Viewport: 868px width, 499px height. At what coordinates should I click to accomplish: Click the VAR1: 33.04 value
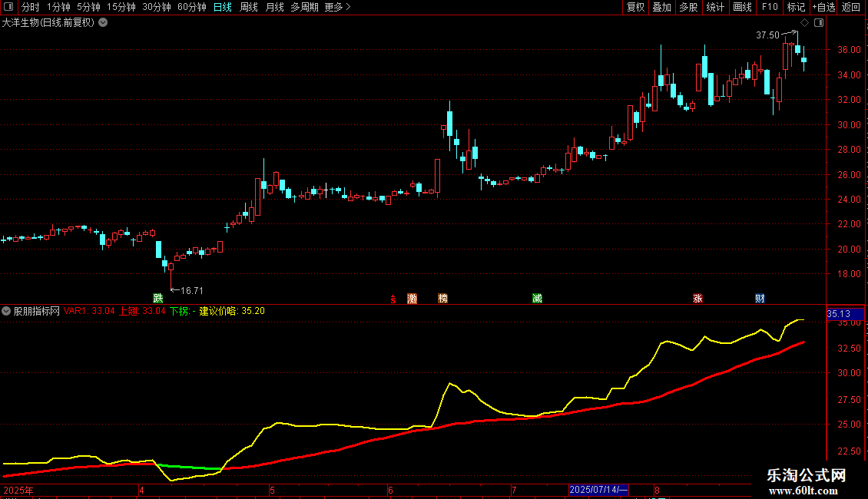pos(89,311)
